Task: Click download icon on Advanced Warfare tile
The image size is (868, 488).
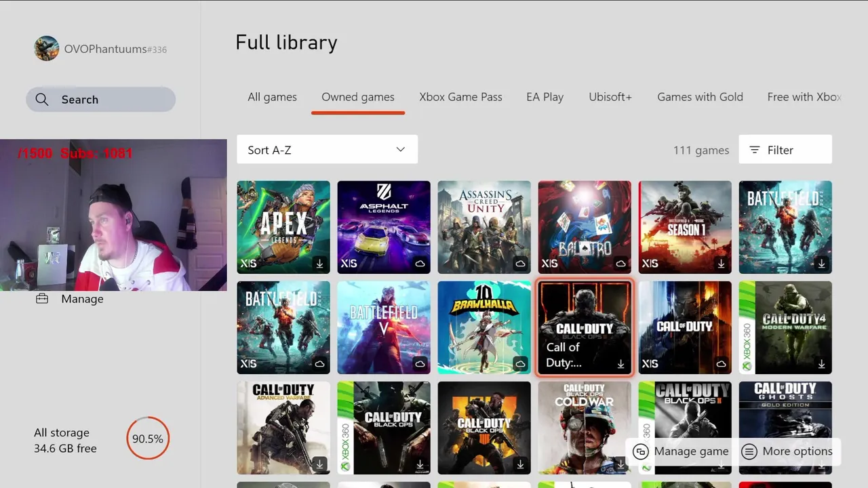Action: (x=319, y=464)
